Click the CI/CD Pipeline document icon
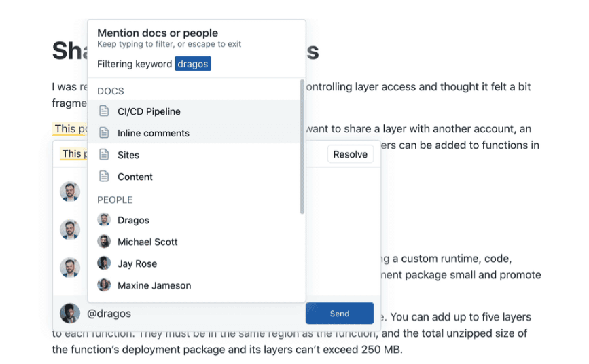589x364 pixels. (104, 111)
